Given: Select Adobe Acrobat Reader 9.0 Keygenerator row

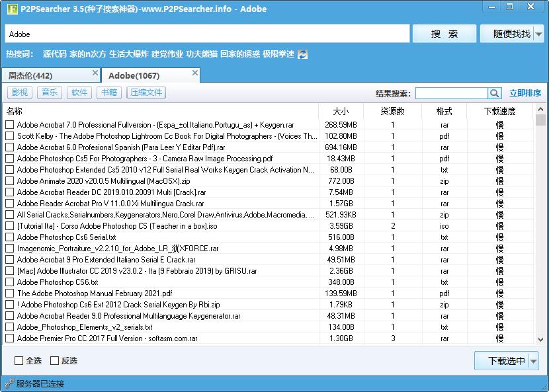Looking at the screenshot, I should coord(268,316).
